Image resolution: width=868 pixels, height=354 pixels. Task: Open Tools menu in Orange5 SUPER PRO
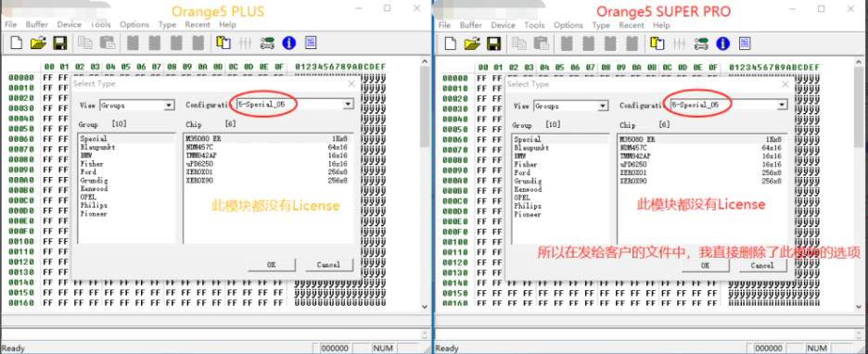click(x=535, y=25)
